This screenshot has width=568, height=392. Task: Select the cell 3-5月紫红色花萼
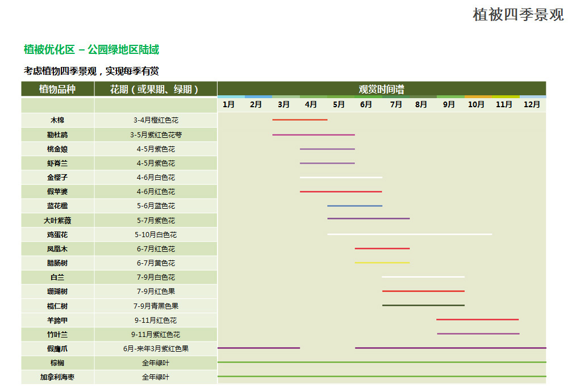point(156,134)
